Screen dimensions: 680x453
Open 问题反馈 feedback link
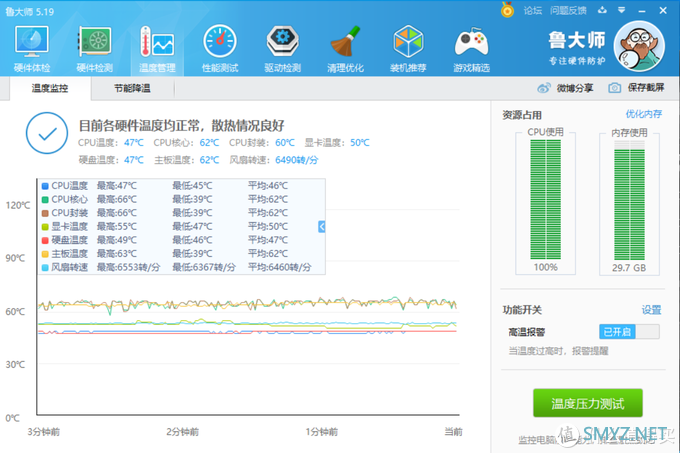point(568,10)
